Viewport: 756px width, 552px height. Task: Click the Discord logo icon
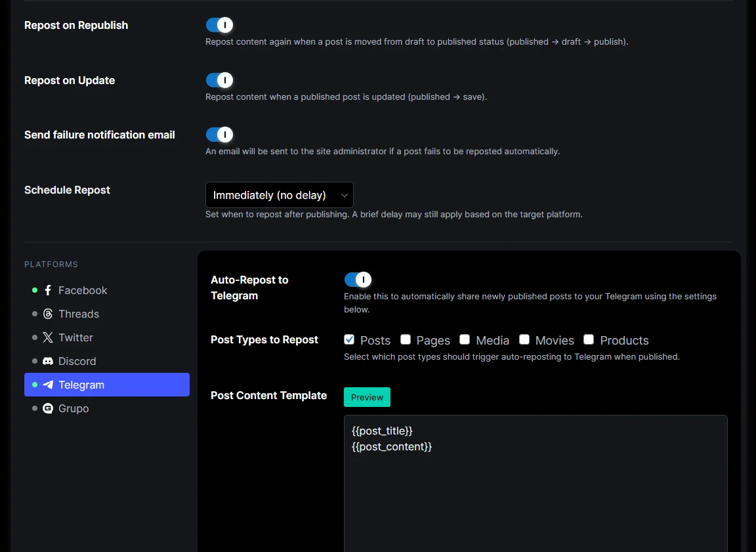tap(48, 361)
